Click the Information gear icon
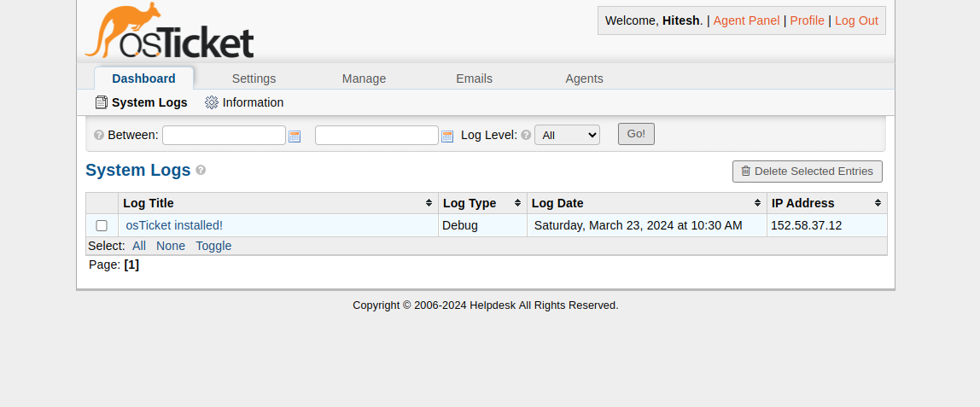 tap(212, 102)
